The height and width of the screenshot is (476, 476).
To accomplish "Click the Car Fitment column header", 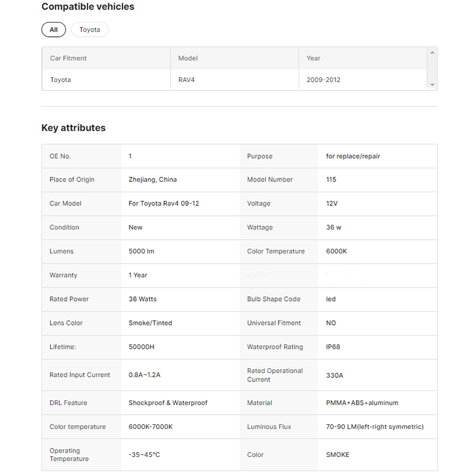I will click(68, 58).
